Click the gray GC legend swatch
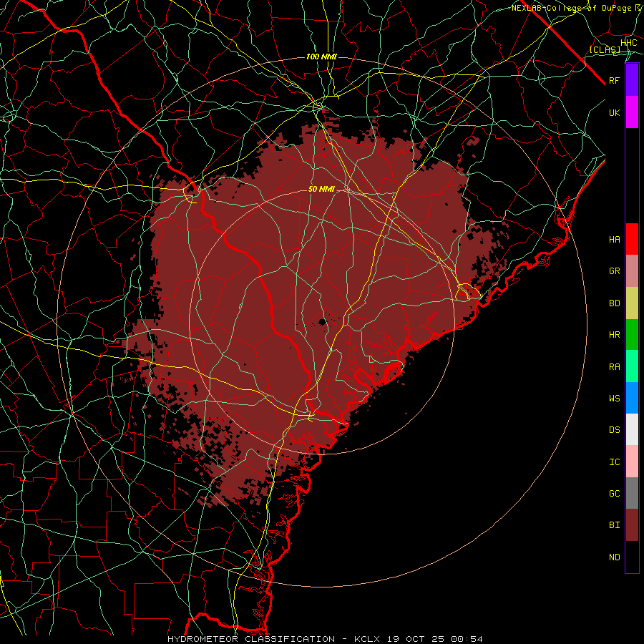 (632, 493)
